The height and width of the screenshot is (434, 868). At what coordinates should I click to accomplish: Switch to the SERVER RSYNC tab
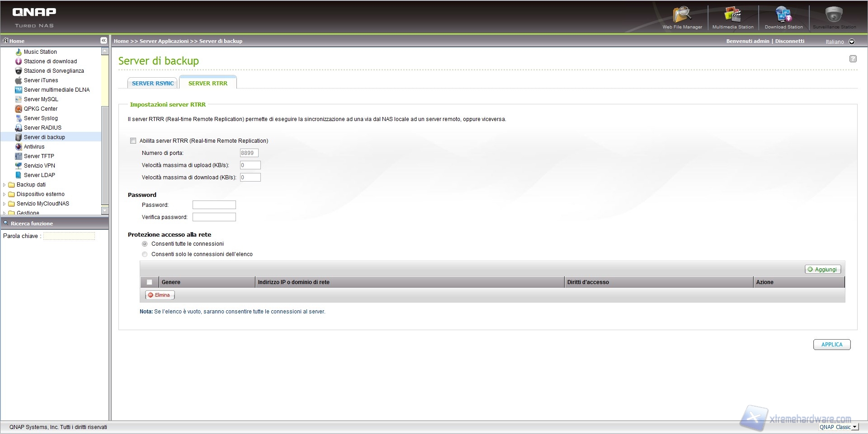(x=153, y=84)
